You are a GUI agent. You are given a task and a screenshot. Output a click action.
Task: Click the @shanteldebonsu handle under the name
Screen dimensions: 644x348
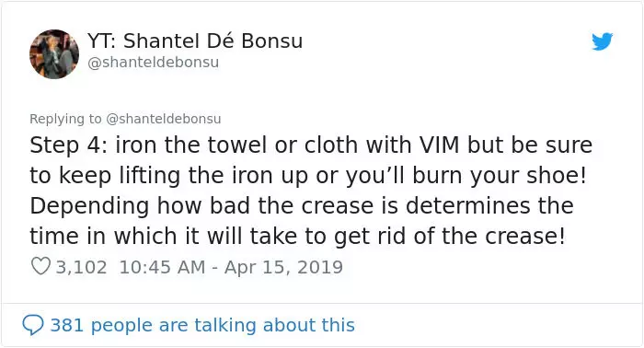point(154,63)
